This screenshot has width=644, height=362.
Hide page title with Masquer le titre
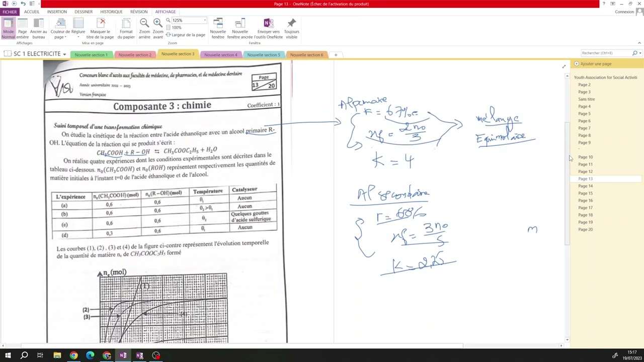click(100, 29)
